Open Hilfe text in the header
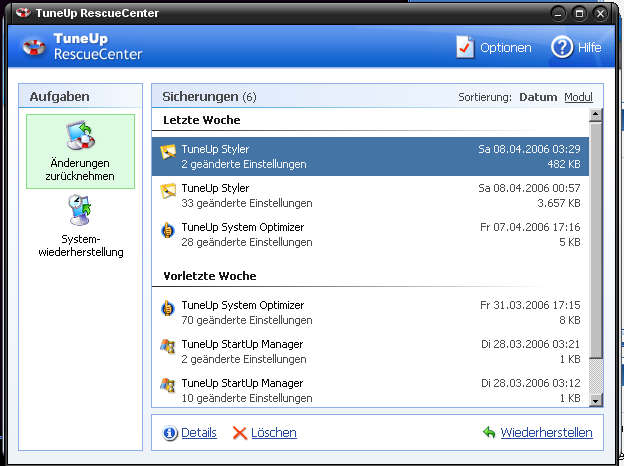The height and width of the screenshot is (466, 624). (589, 48)
